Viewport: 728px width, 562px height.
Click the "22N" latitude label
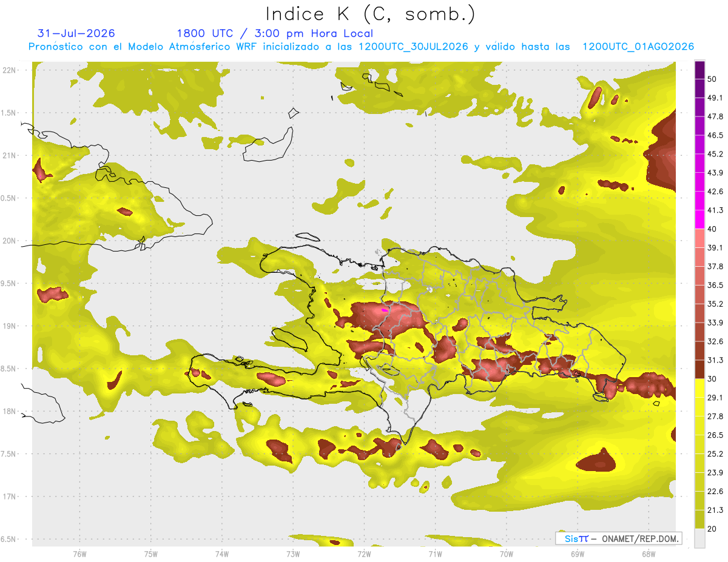(9, 70)
